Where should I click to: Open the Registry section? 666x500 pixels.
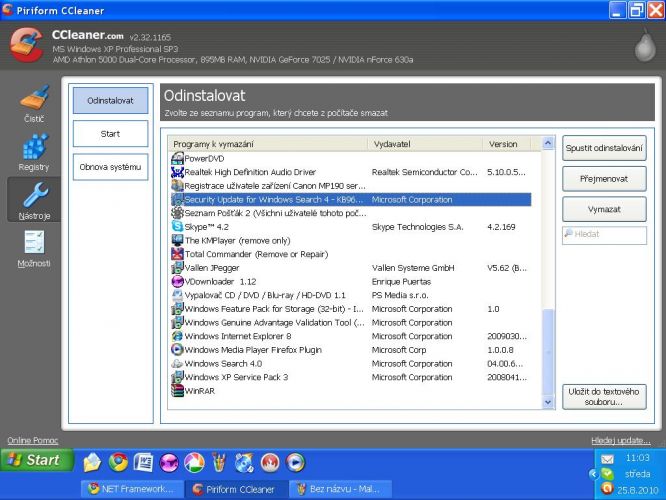(x=34, y=153)
